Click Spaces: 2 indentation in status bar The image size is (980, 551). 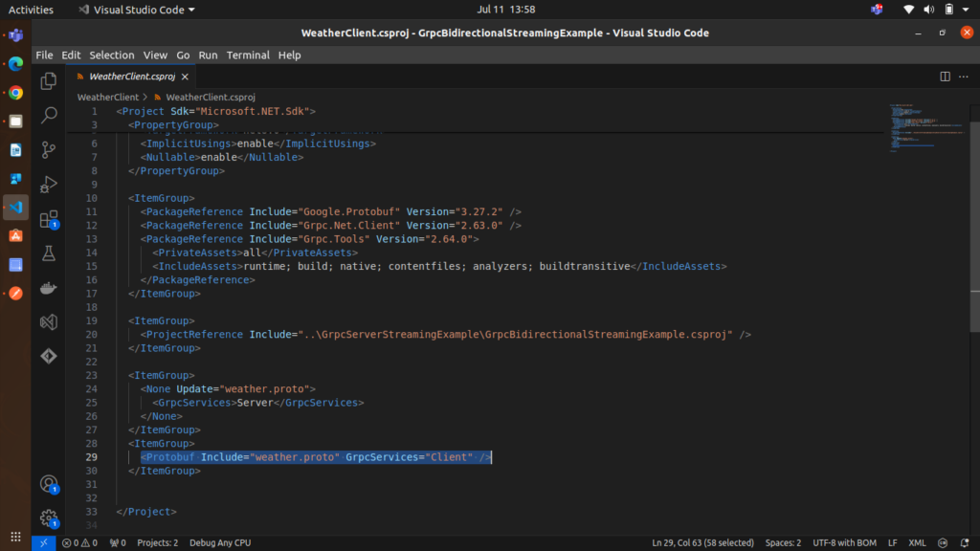click(x=783, y=542)
